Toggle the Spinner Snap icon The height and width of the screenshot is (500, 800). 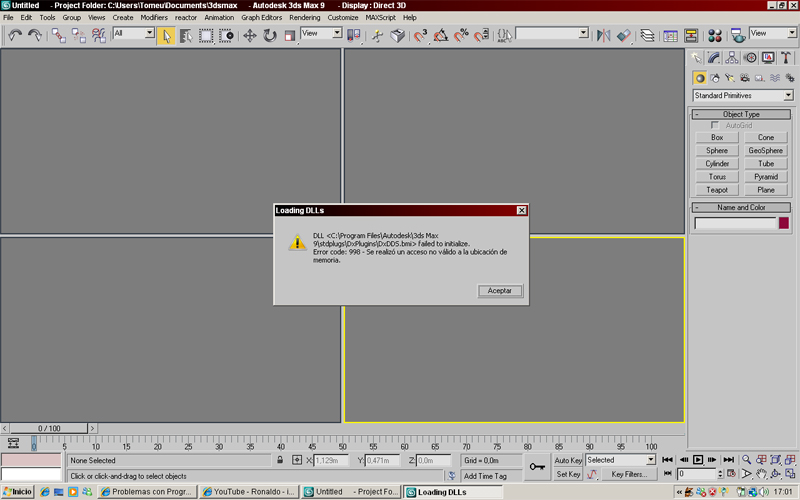point(481,36)
